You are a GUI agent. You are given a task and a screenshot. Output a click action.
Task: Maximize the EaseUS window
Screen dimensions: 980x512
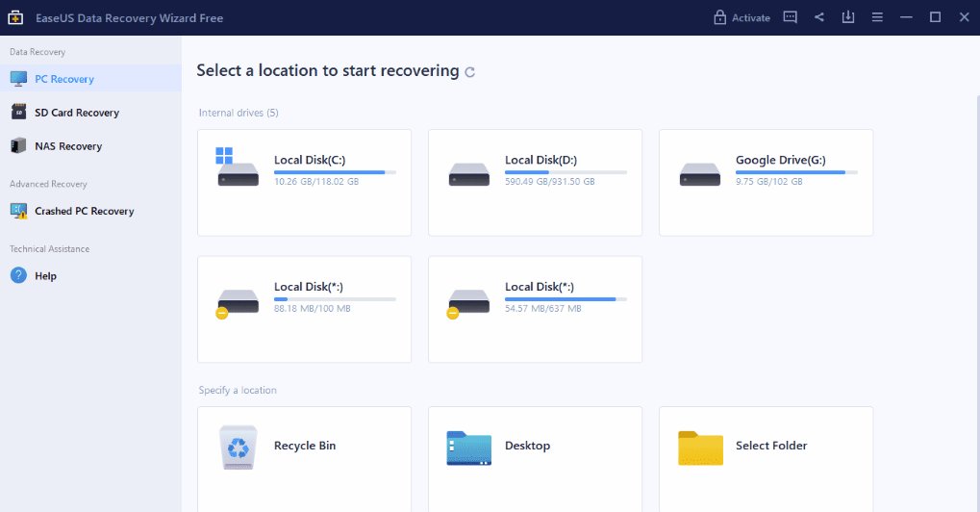935,17
